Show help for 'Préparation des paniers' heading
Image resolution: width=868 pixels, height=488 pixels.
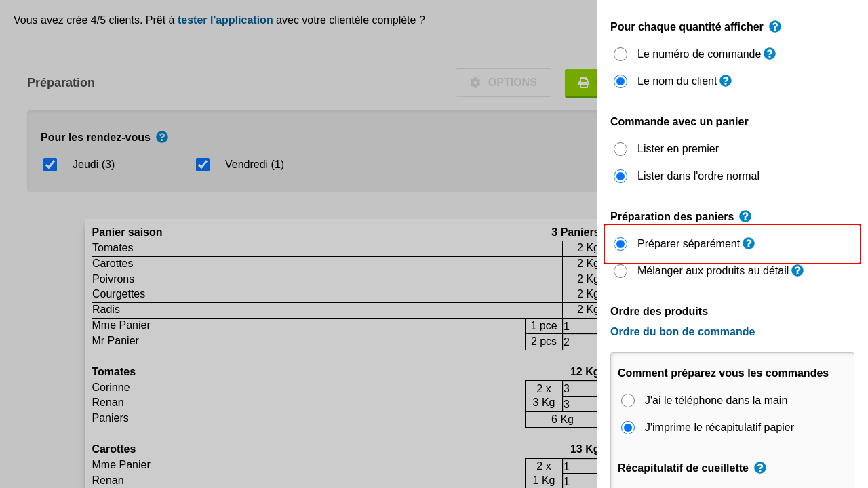coord(745,216)
